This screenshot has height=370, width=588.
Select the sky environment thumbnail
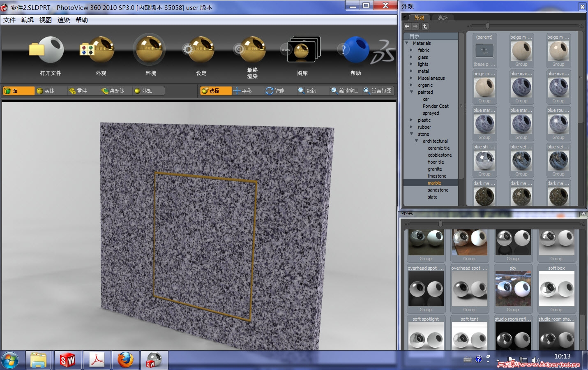[513, 289]
